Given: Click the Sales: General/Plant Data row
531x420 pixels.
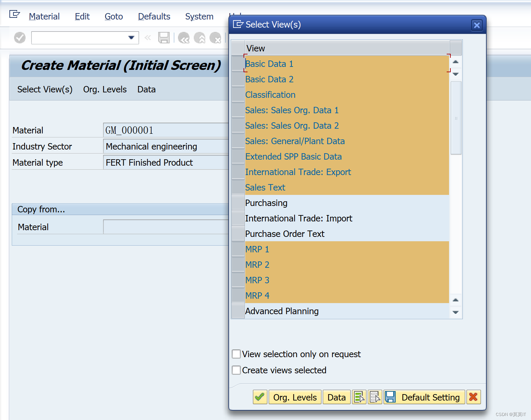Looking at the screenshot, I should tap(347, 141).
